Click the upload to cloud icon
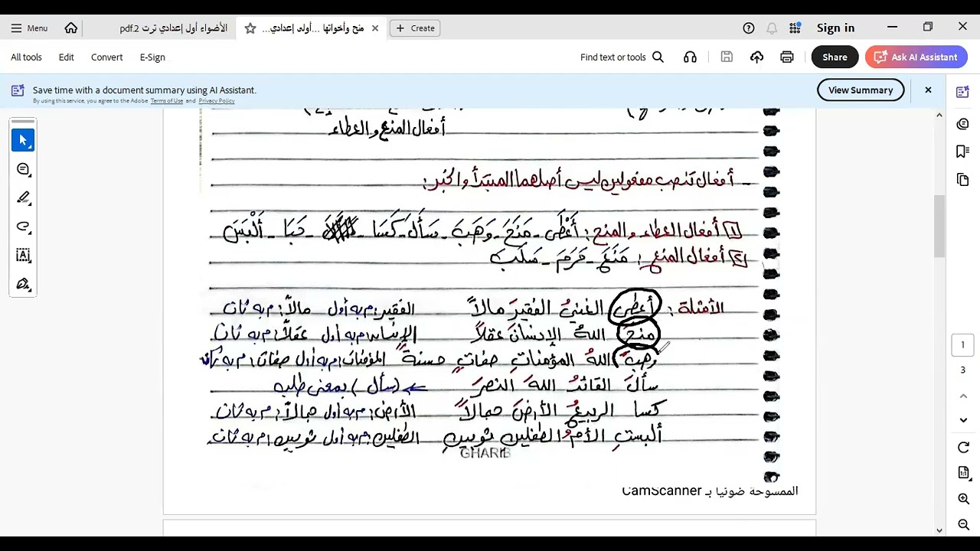The width and height of the screenshot is (980, 551). tap(756, 57)
